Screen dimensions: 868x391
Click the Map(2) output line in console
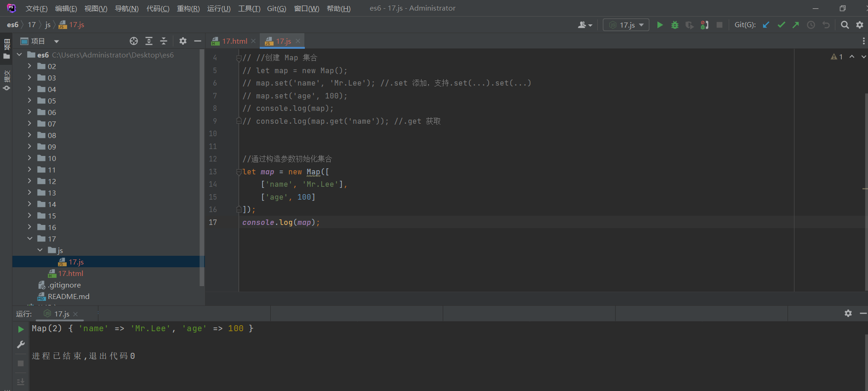[x=143, y=328]
